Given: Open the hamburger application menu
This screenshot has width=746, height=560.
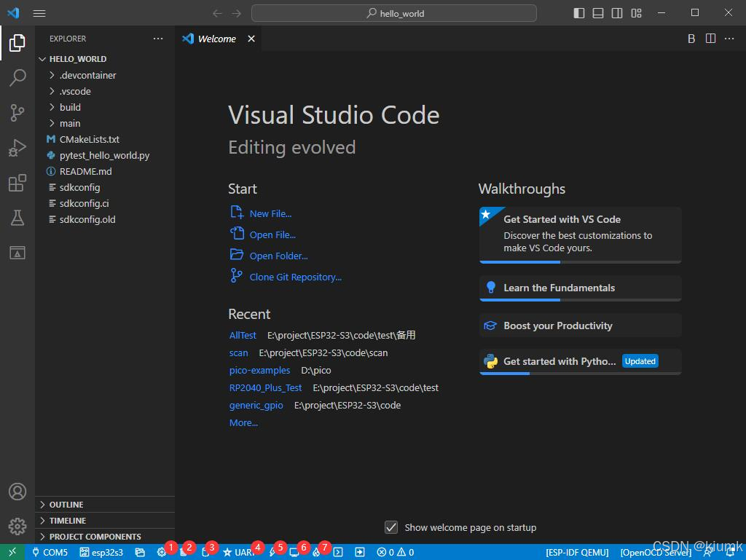Looking at the screenshot, I should point(39,13).
